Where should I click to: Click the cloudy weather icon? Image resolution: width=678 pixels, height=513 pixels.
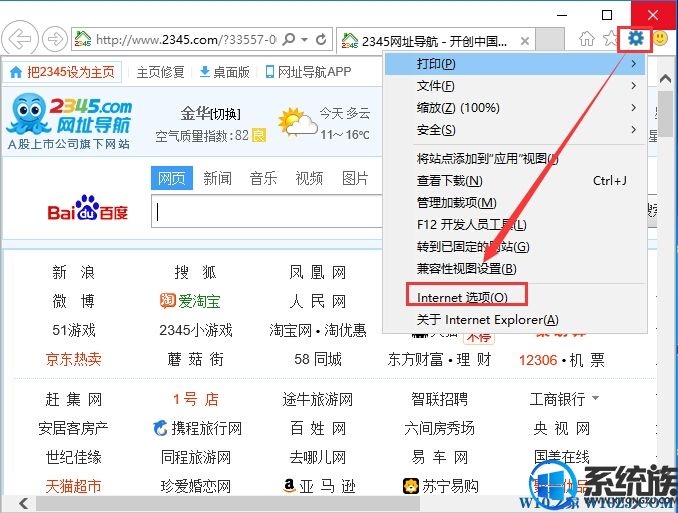[x=297, y=123]
